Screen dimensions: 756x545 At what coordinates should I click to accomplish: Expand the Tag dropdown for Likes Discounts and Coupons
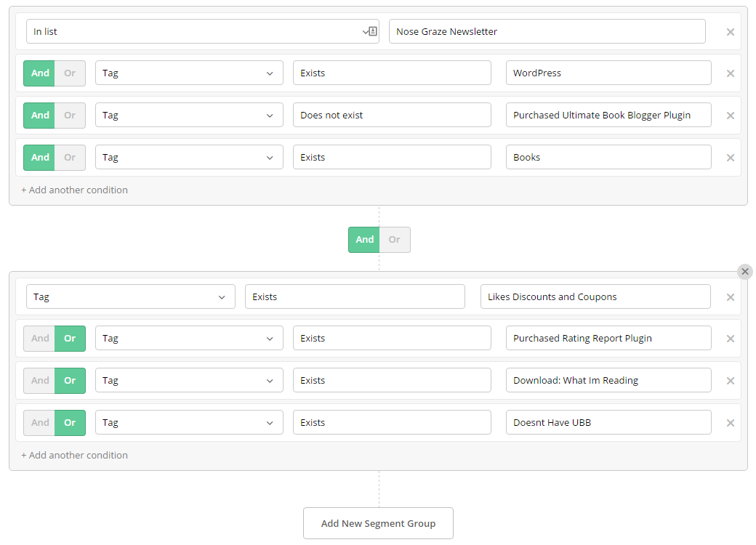pyautogui.click(x=131, y=297)
